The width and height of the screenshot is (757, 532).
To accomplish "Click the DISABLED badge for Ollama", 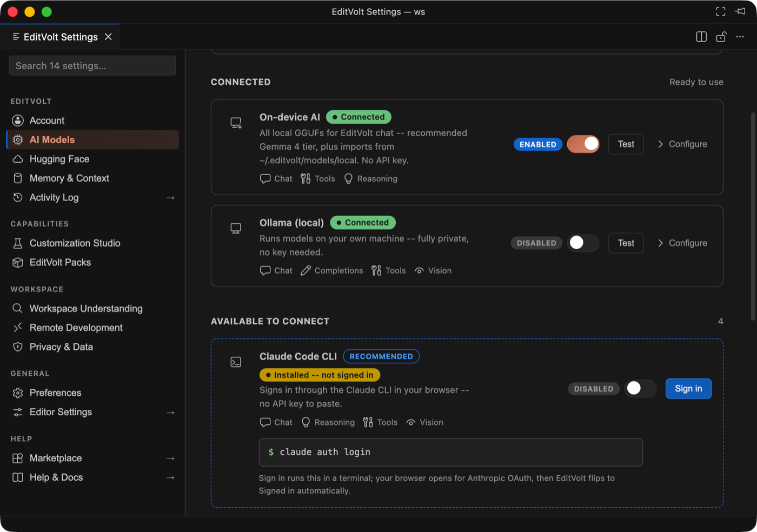I will [536, 243].
